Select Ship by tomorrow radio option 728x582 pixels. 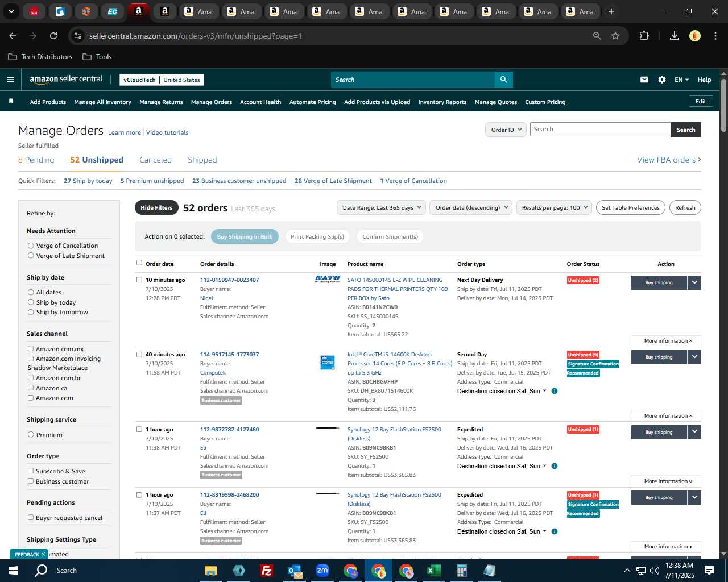pyautogui.click(x=31, y=312)
